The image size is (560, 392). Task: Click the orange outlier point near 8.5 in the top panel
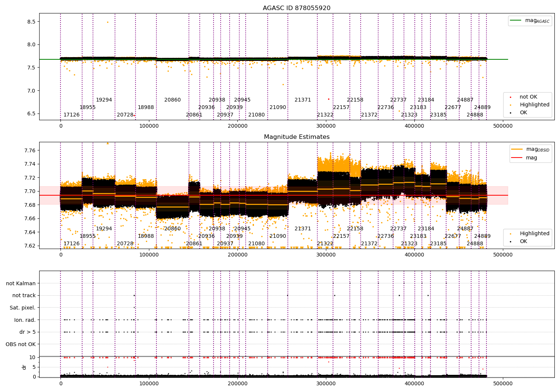tap(108, 22)
